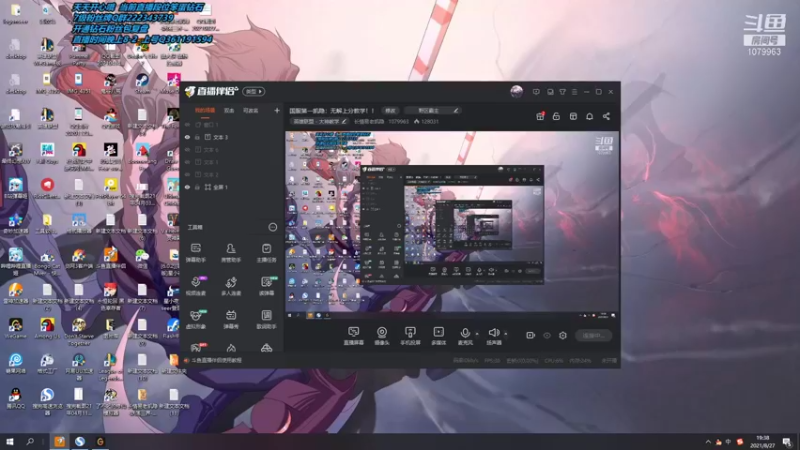Screen dimensions: 800x450
Task: Select the 窗口 1 source row
Action: coord(232,124)
